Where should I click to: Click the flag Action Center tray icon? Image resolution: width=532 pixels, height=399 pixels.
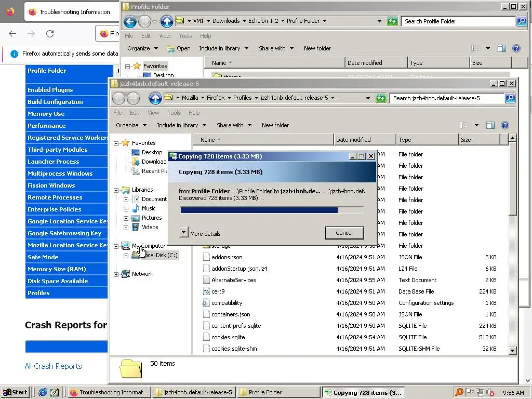pyautogui.click(x=470, y=392)
